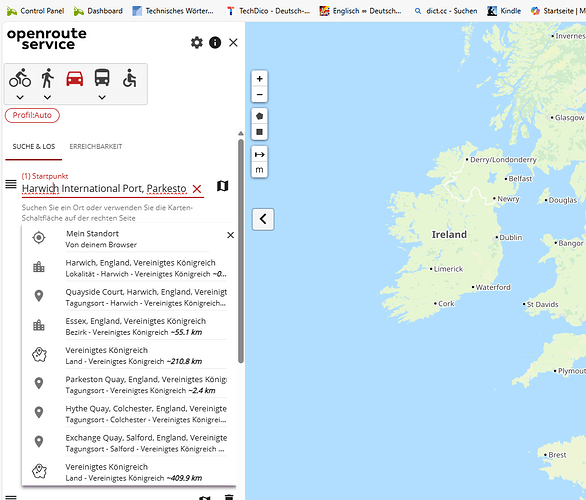586x500 pixels.
Task: Select the bus heavy vehicle profile icon
Action: (x=102, y=78)
